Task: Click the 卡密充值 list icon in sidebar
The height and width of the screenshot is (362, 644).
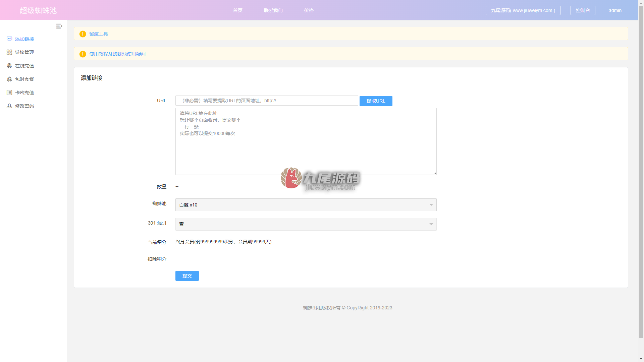Action: pos(9,93)
